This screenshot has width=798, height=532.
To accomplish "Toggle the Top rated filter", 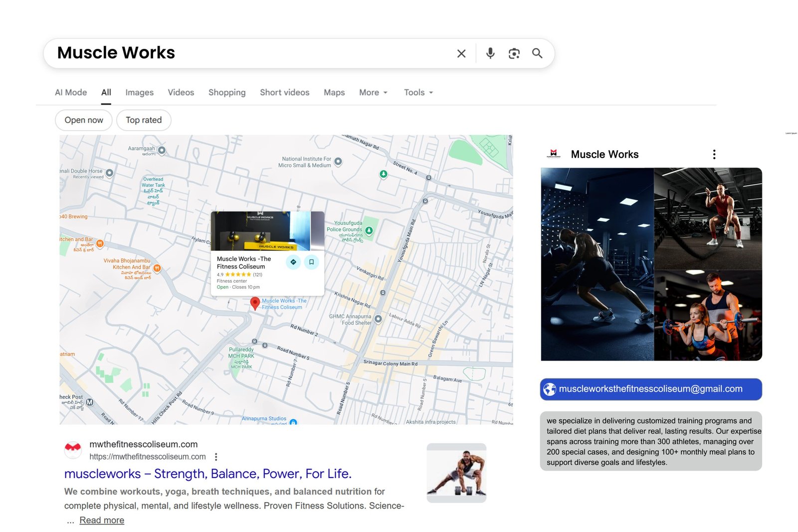I will tap(144, 120).
